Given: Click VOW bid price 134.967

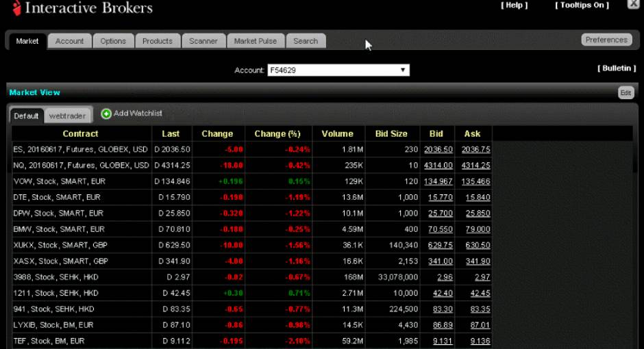Looking at the screenshot, I should coord(438,181).
